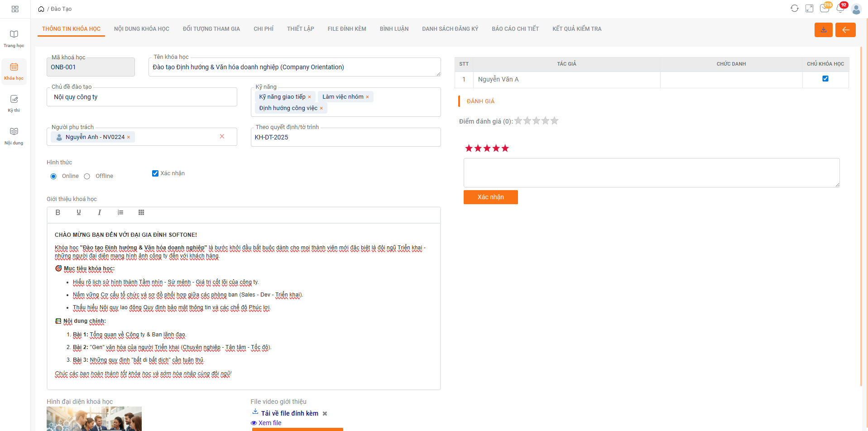Viewport: 868px width, 431px height.
Task: Click the Xem file link
Action: [x=269, y=423]
